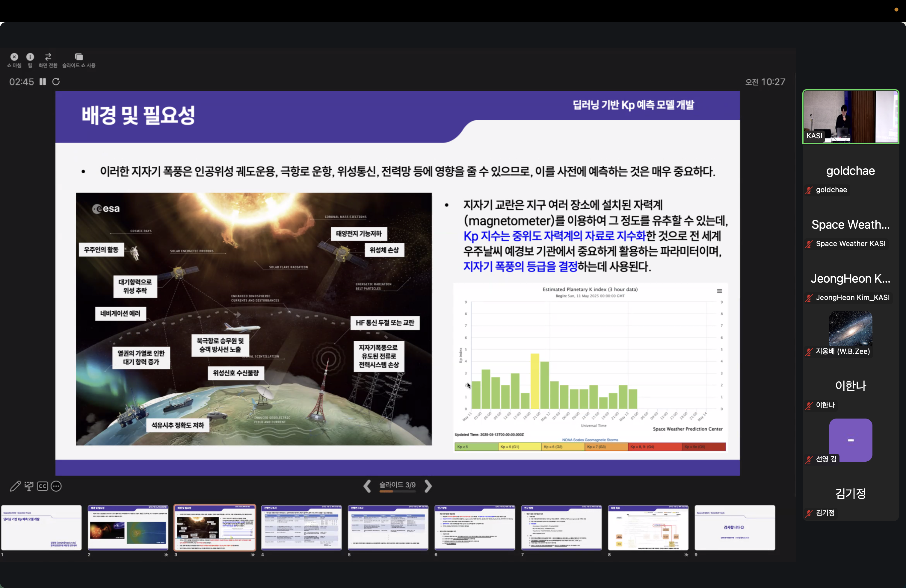Click the purple avatar of 선영 김
Screen dimensions: 906x588
click(x=851, y=440)
